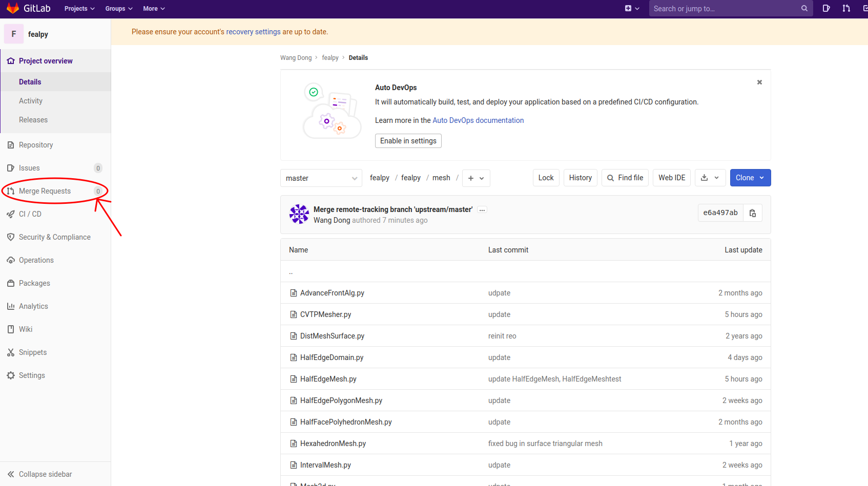This screenshot has height=486, width=868.
Task: Follow the recovery settings link
Action: coord(253,32)
